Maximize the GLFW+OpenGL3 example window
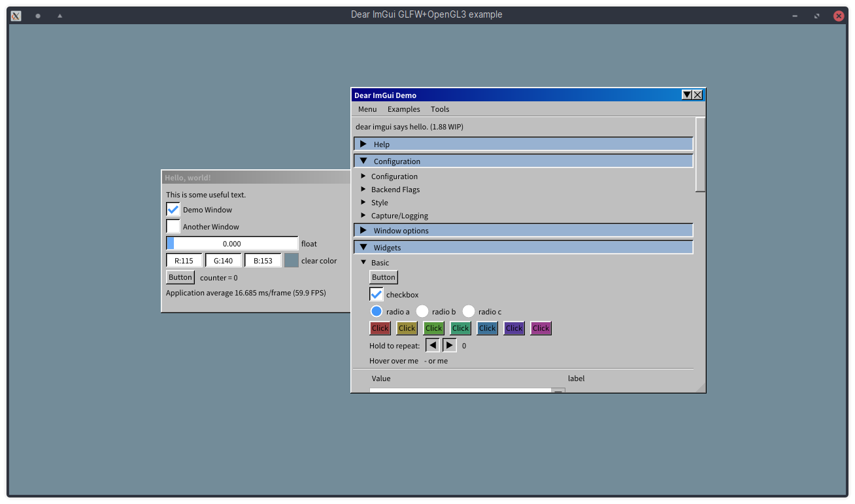This screenshot has height=504, width=855. tap(817, 16)
